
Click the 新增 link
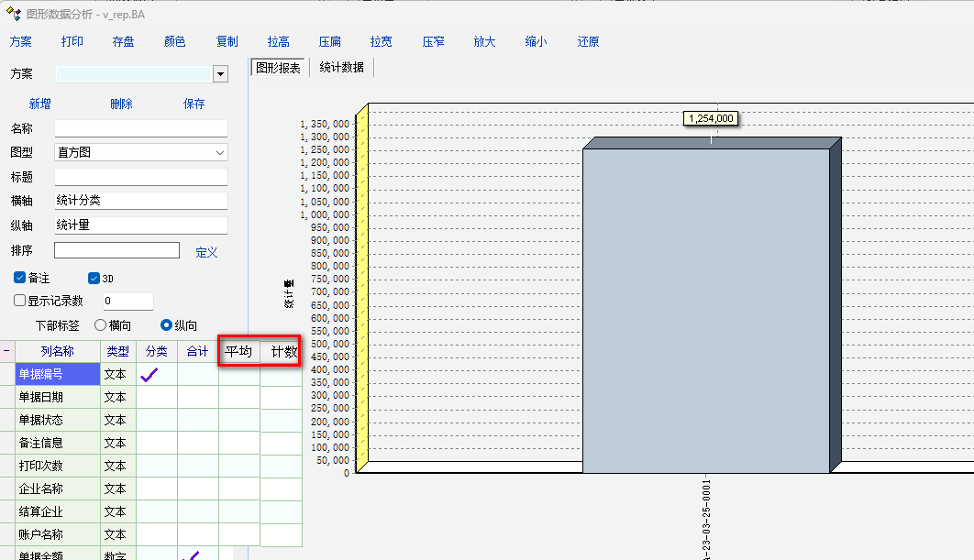tap(40, 104)
